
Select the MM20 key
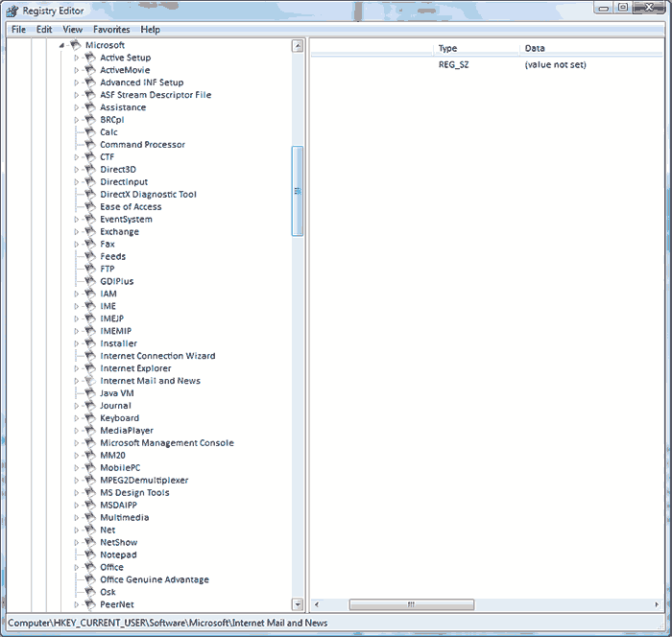click(112, 456)
